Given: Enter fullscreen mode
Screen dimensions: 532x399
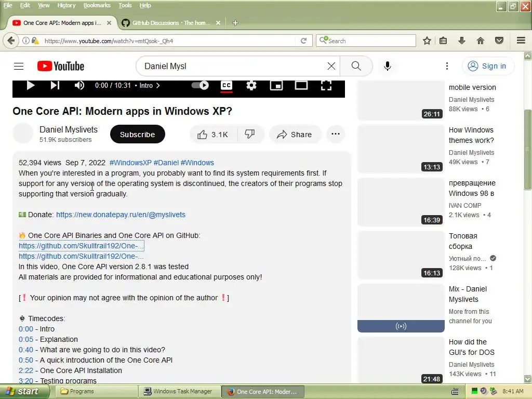Looking at the screenshot, I should pos(326,85).
